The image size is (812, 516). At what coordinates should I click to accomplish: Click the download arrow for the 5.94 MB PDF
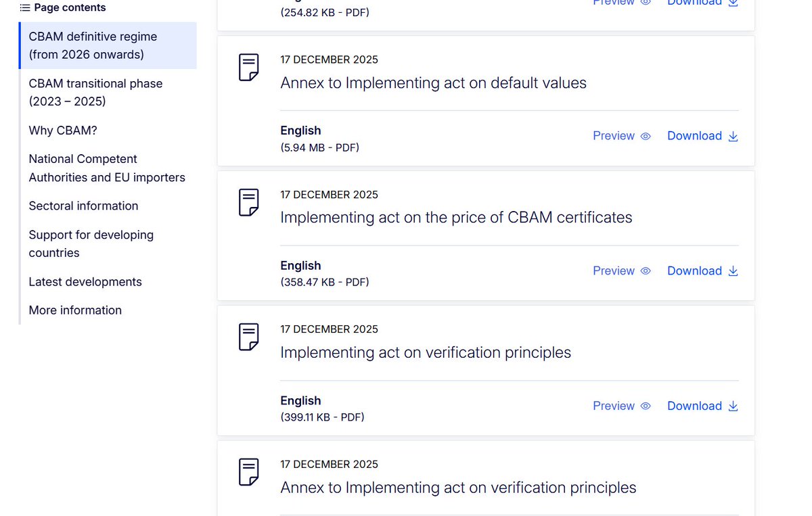(x=733, y=136)
